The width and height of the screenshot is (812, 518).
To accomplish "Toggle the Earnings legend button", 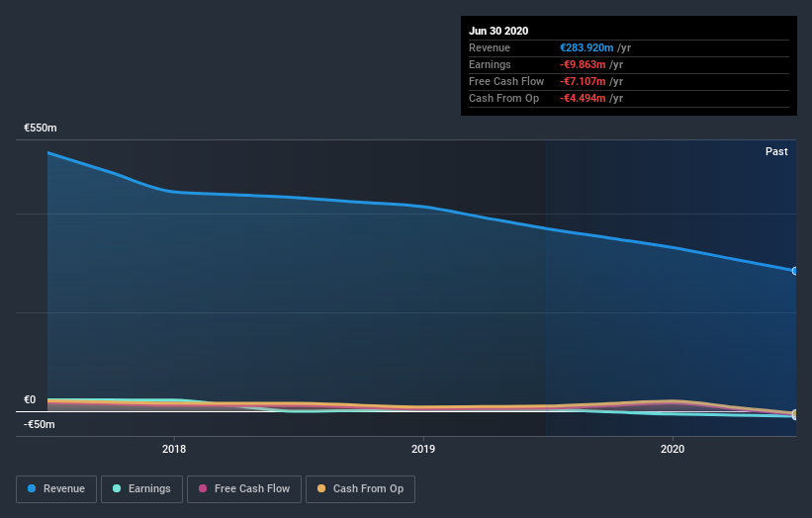I will [141, 489].
